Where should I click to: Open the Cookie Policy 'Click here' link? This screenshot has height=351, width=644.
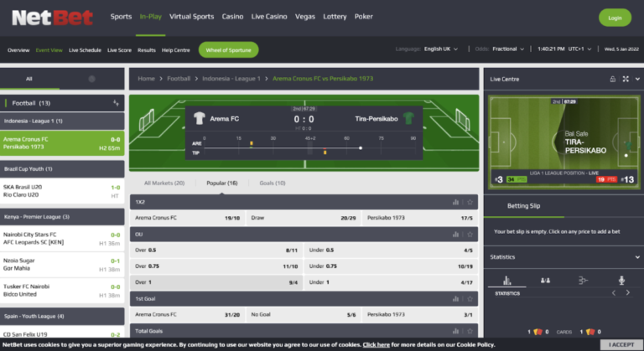pyautogui.click(x=377, y=345)
